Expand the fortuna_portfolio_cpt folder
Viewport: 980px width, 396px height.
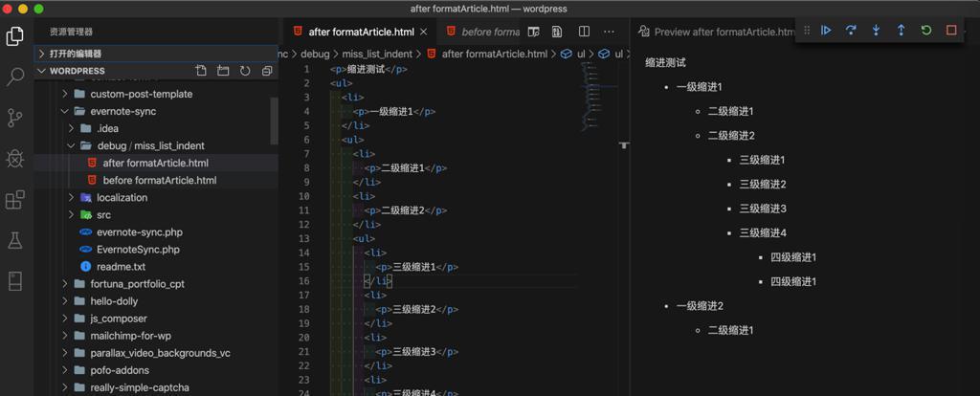(x=64, y=283)
